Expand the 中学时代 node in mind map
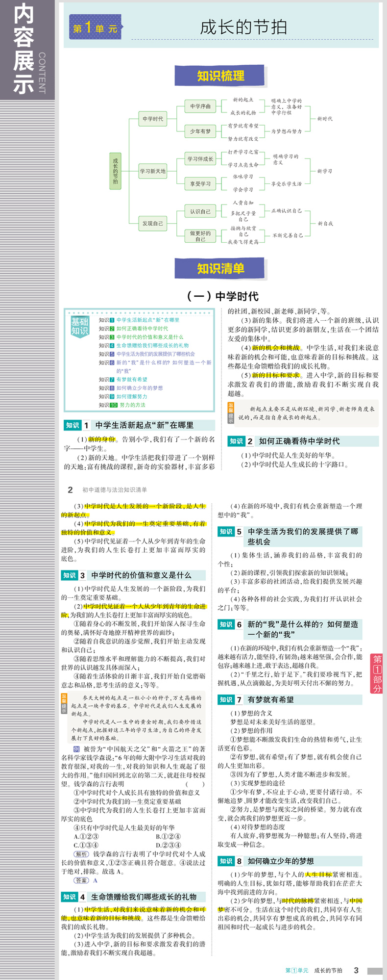 click(153, 119)
